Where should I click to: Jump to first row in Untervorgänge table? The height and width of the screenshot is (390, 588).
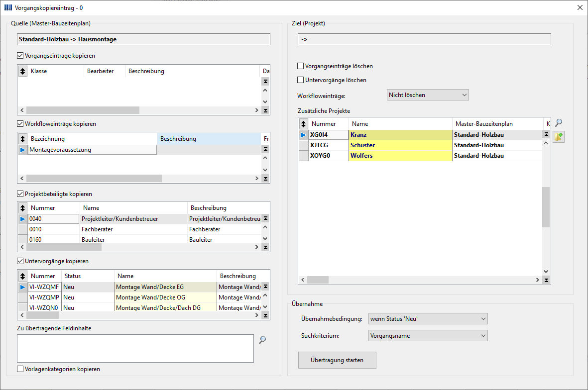(x=265, y=286)
